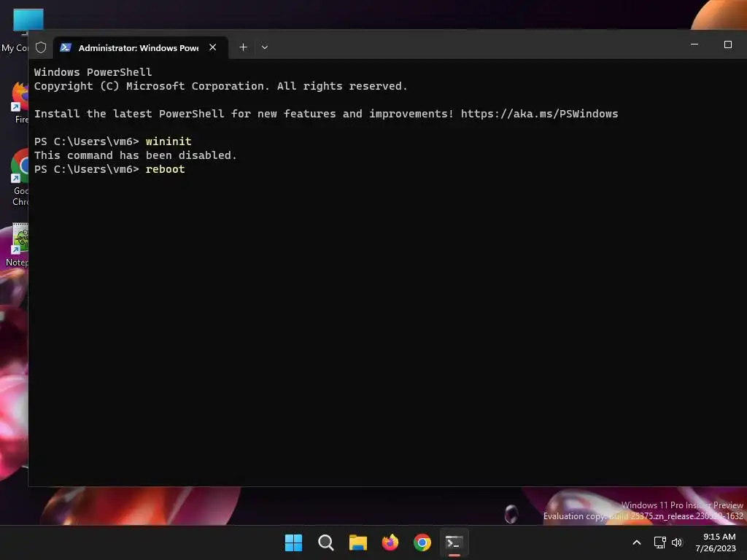
Task: Open File Explorer from the taskbar
Action: coord(357,542)
